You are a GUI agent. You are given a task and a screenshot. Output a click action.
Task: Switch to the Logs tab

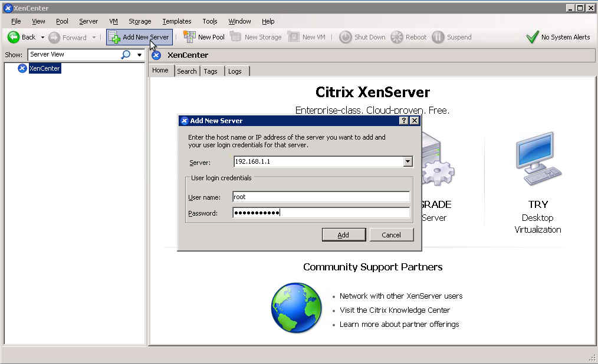pyautogui.click(x=235, y=71)
